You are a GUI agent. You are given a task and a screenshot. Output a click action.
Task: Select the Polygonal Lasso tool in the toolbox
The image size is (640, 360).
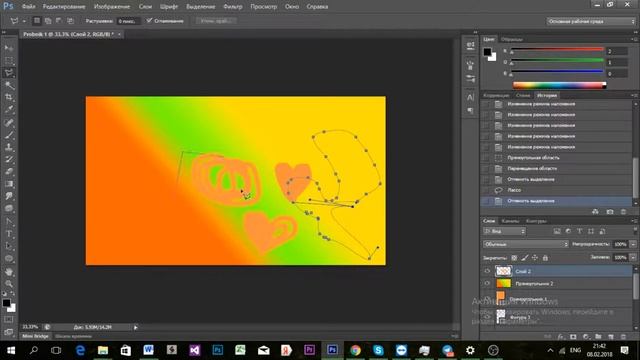coord(9,73)
